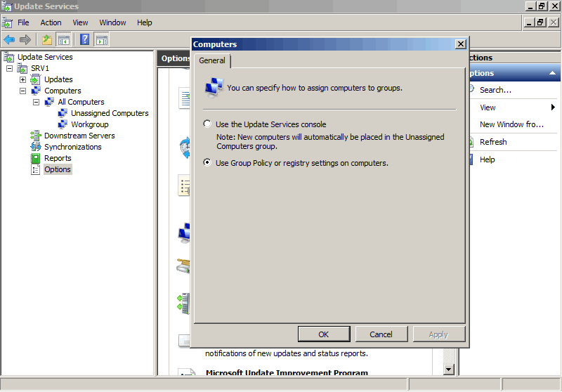This screenshot has width=562, height=392.
Task: Click the Update Services root node icon
Action: [x=8, y=57]
